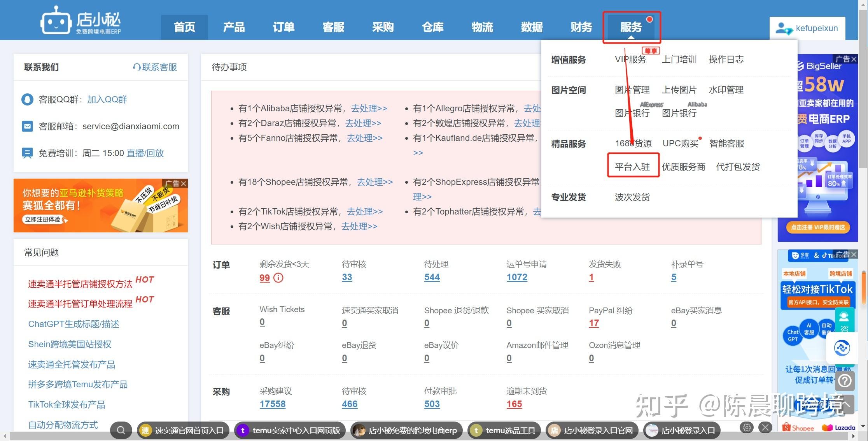The width and height of the screenshot is (868, 441).
Task: Click 去处理>> for Alibaba store authorization
Action: (x=369, y=109)
